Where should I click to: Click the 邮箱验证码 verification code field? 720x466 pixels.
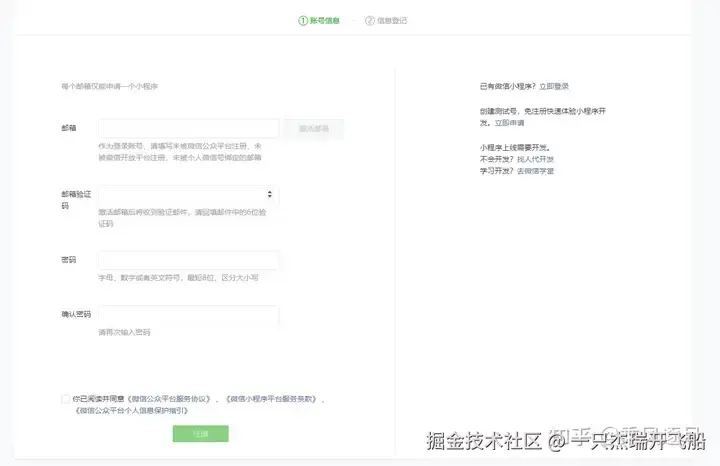coord(188,195)
